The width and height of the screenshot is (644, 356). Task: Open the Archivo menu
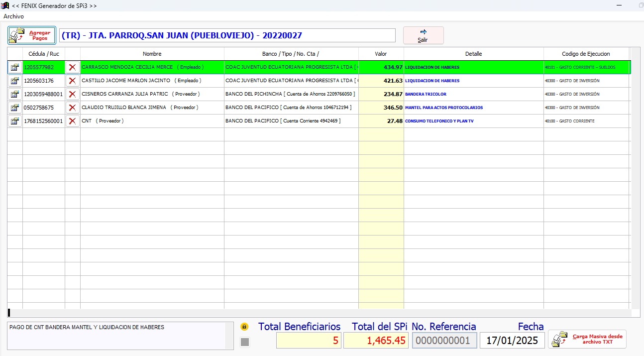tap(13, 16)
